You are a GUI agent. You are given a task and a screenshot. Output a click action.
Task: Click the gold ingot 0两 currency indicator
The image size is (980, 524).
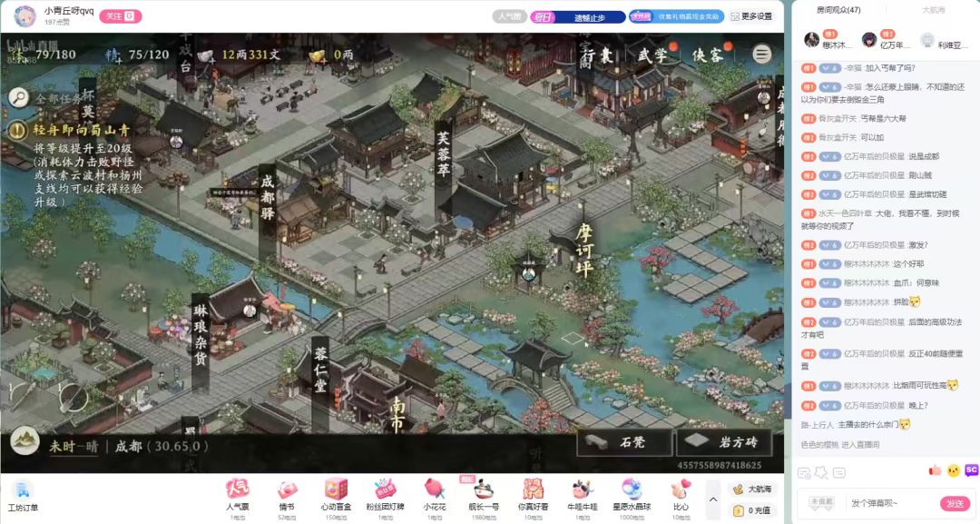coord(330,55)
